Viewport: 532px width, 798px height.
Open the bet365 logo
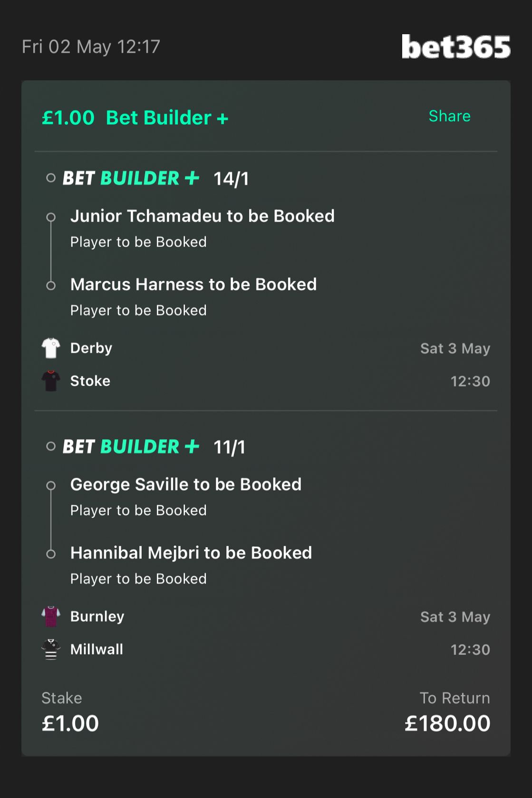(456, 47)
